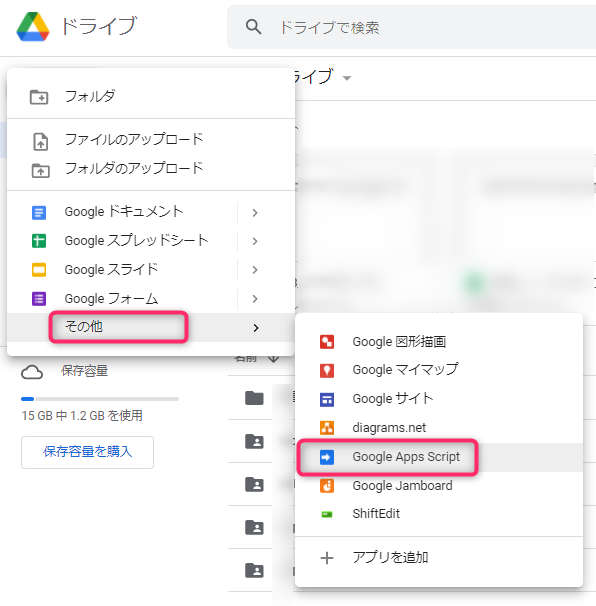This screenshot has width=596, height=606.
Task: Choose ファイルのアップロード from the menu
Action: tap(151, 140)
